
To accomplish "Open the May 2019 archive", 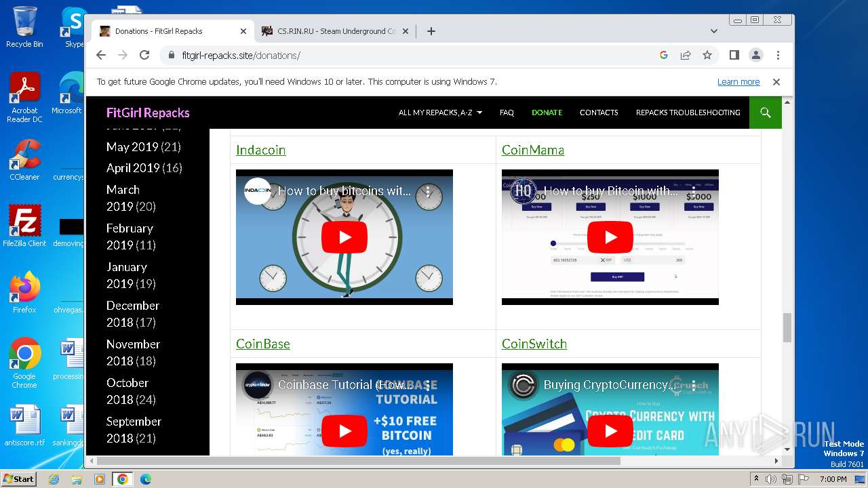I will click(x=132, y=147).
